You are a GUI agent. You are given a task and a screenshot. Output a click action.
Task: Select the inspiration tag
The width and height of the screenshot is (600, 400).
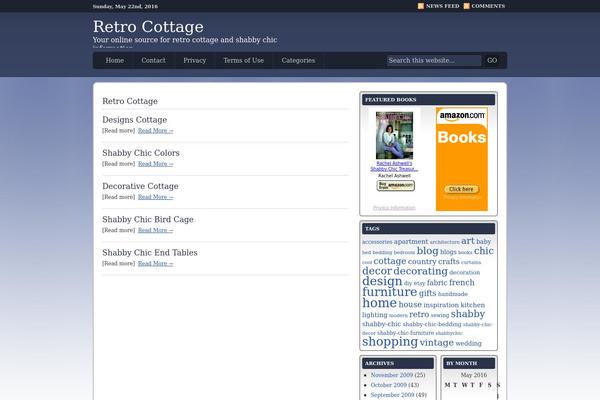pos(441,305)
